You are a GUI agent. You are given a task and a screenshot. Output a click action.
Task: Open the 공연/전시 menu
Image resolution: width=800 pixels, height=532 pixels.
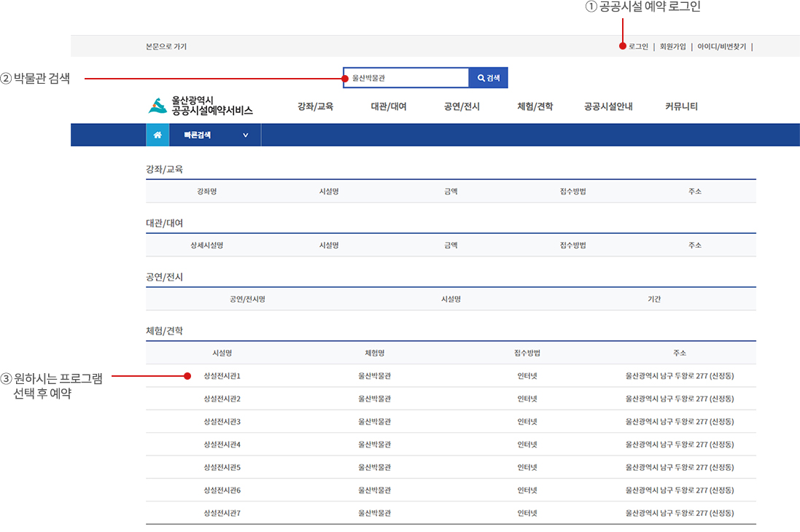click(462, 106)
